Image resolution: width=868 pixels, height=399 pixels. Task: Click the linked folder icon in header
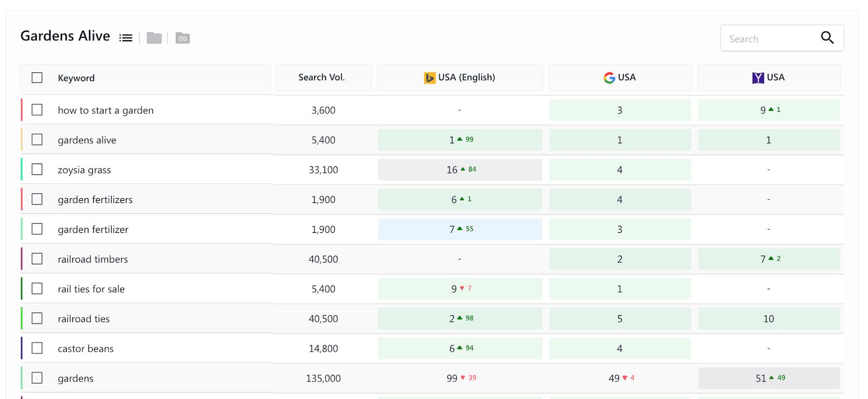point(183,38)
